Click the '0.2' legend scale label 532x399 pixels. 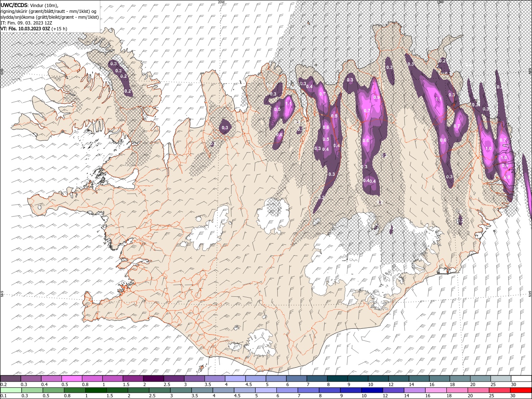pyautogui.click(x=3, y=384)
